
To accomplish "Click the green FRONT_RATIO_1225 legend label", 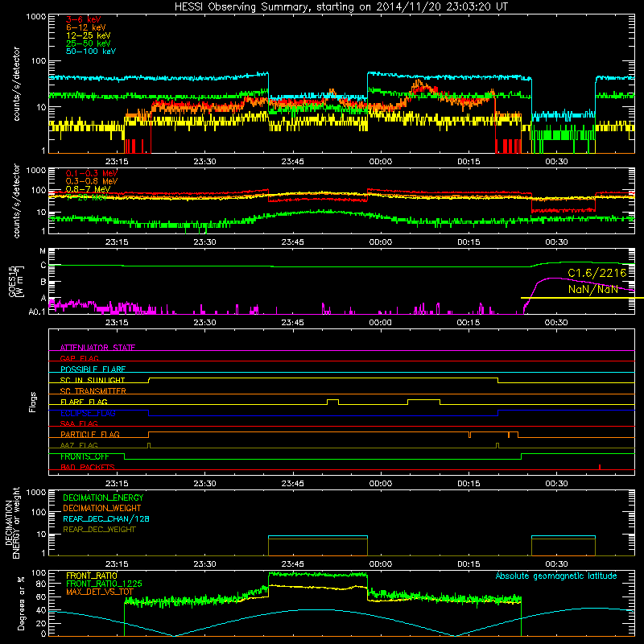I will pos(104,584).
